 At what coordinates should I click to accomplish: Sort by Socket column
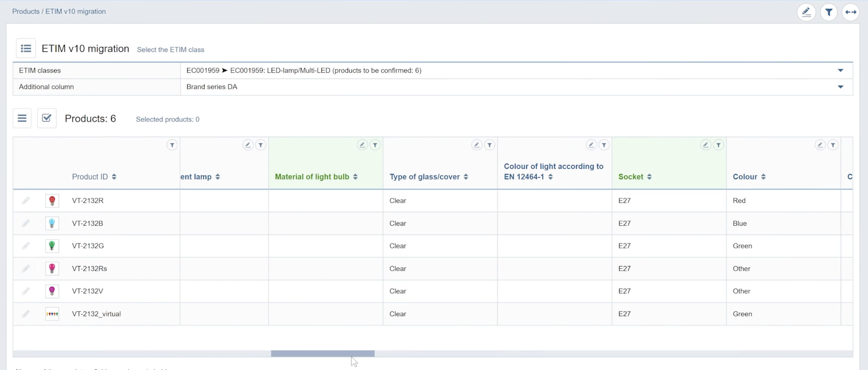[649, 177]
